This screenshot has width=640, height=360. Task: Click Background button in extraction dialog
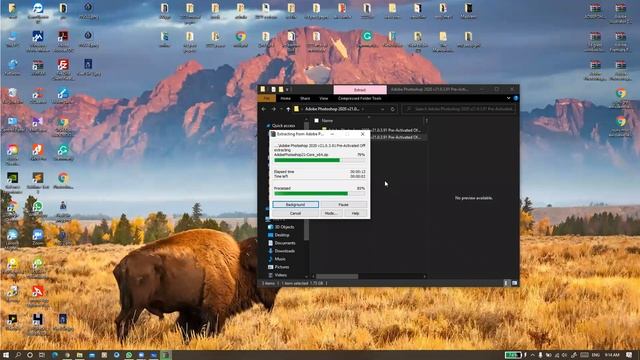tap(296, 204)
